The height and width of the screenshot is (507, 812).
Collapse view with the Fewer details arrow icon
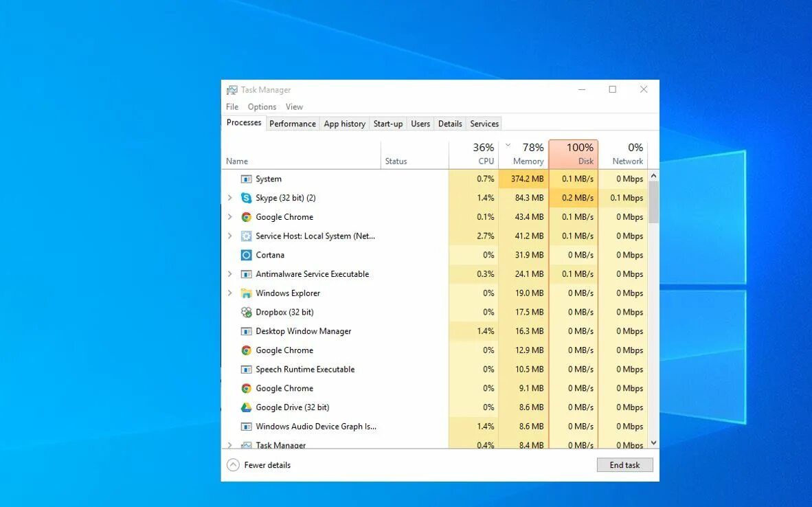(233, 465)
